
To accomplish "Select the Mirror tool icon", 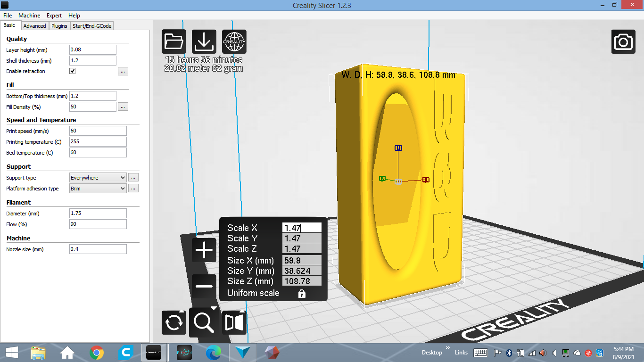I will [x=234, y=322].
